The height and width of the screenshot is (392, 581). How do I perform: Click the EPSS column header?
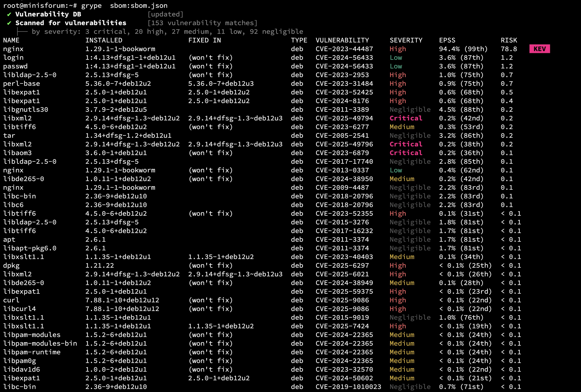(447, 40)
